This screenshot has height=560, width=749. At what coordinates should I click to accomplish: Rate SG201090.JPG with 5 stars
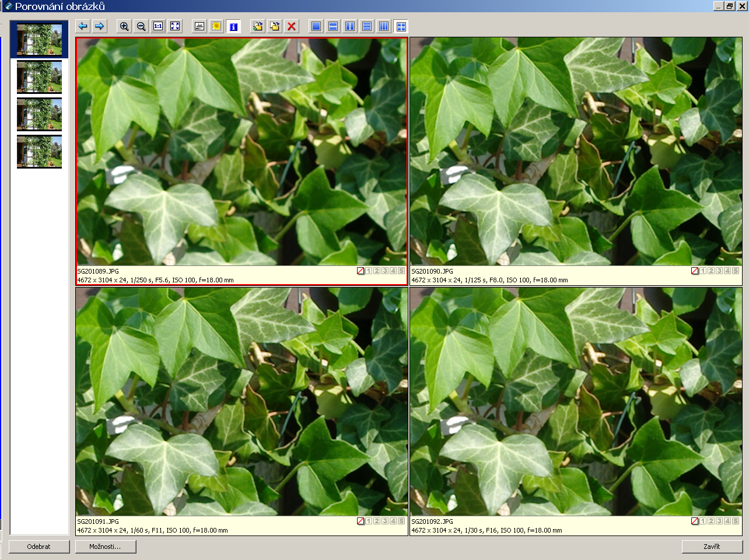pos(736,271)
